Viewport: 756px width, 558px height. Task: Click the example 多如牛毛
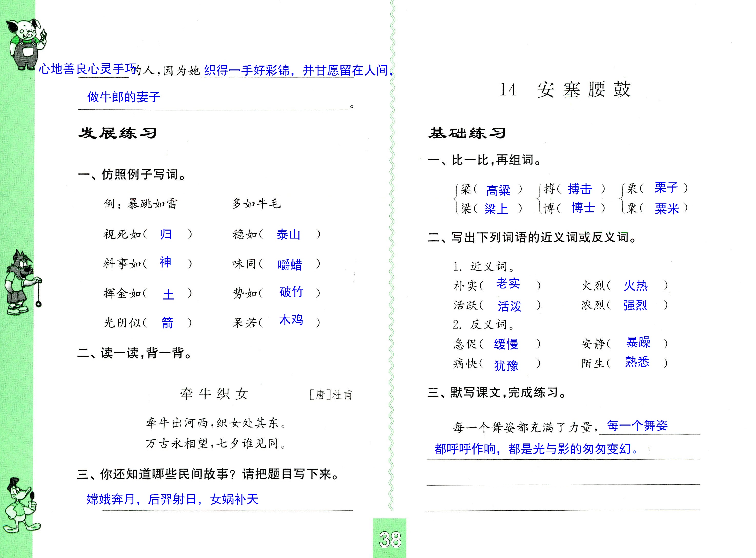pos(256,204)
